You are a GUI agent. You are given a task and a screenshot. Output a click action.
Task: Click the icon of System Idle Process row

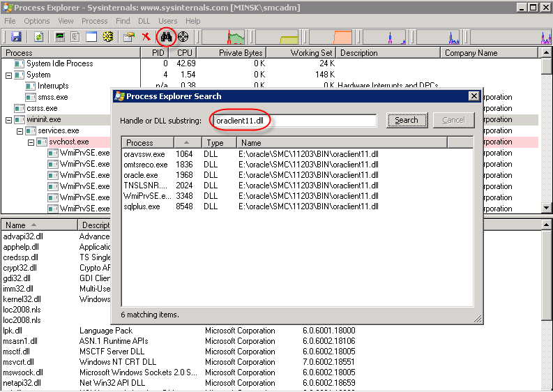19,63
